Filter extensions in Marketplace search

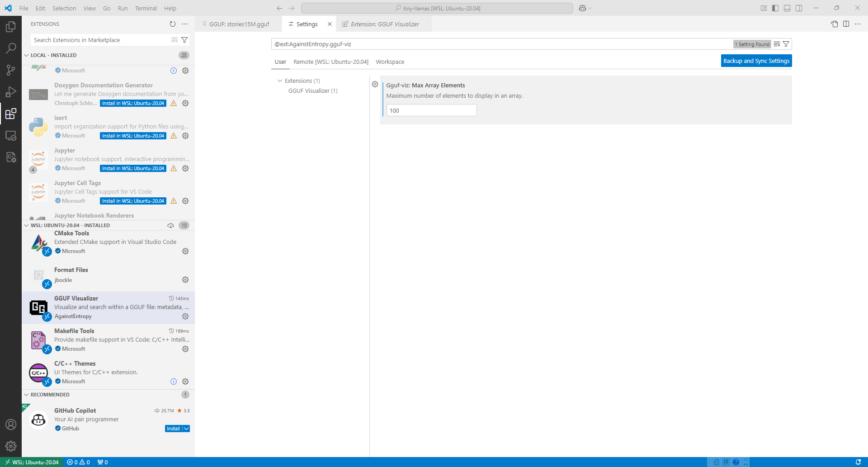tap(184, 40)
